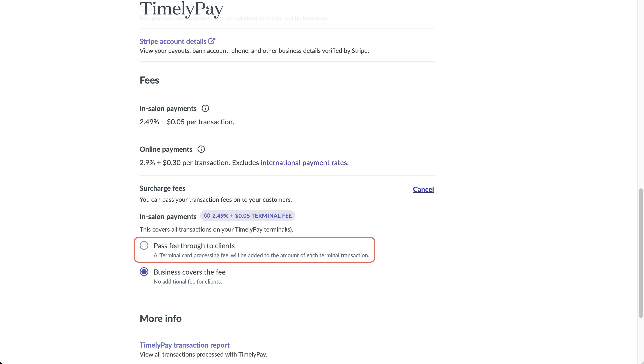
Task: Cancel editing surcharge fees
Action: click(423, 189)
